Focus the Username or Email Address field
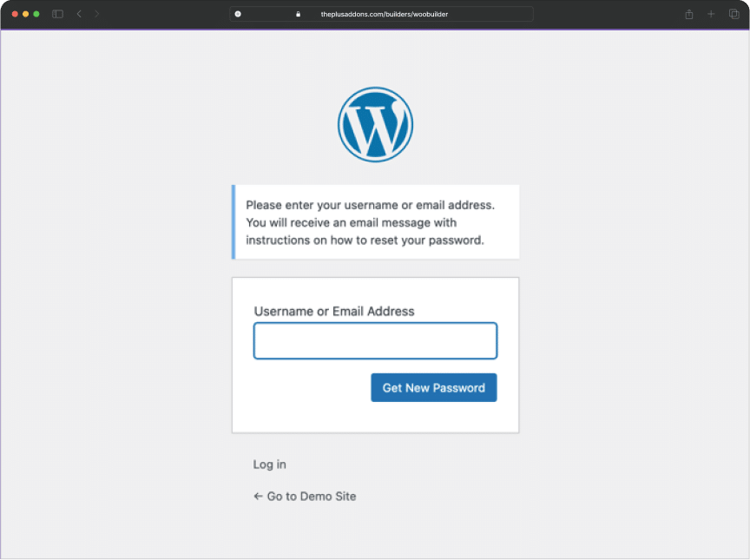Image resolution: width=750 pixels, height=560 pixels. (x=375, y=340)
